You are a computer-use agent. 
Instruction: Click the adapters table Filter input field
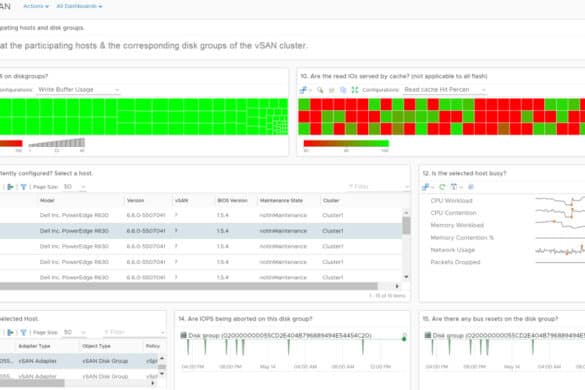(x=134, y=332)
